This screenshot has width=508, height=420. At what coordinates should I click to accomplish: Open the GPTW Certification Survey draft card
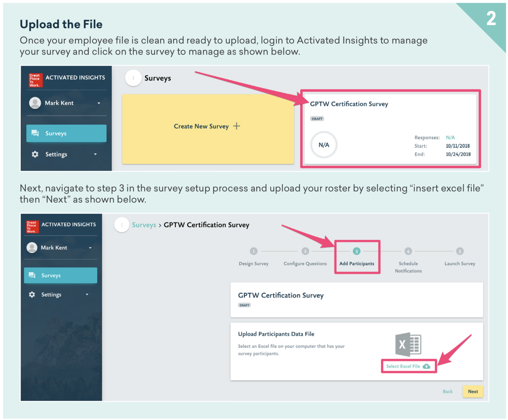(390, 129)
